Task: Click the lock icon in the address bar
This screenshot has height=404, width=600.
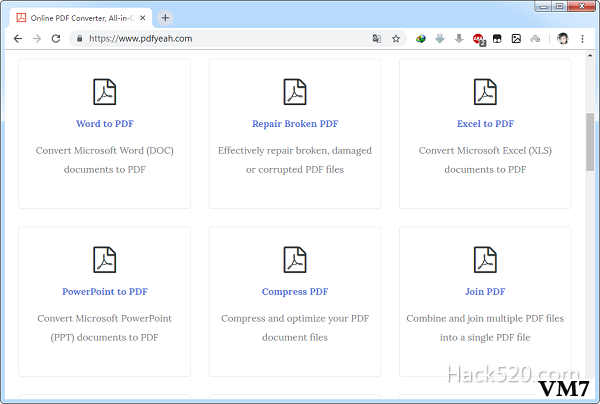Action: (x=80, y=39)
